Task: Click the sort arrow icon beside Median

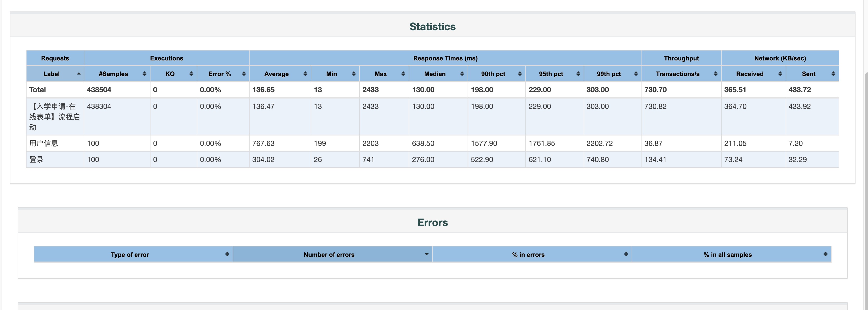Action: (462, 74)
